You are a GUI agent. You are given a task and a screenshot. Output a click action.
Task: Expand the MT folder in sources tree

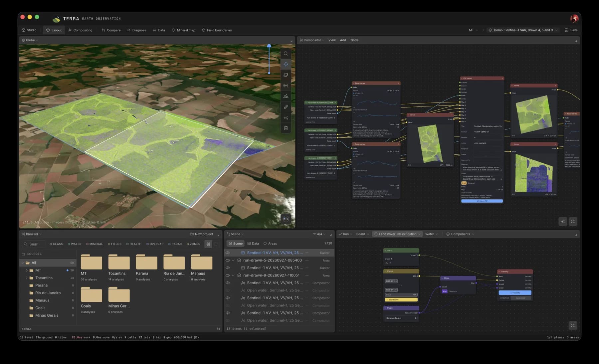[27, 270]
